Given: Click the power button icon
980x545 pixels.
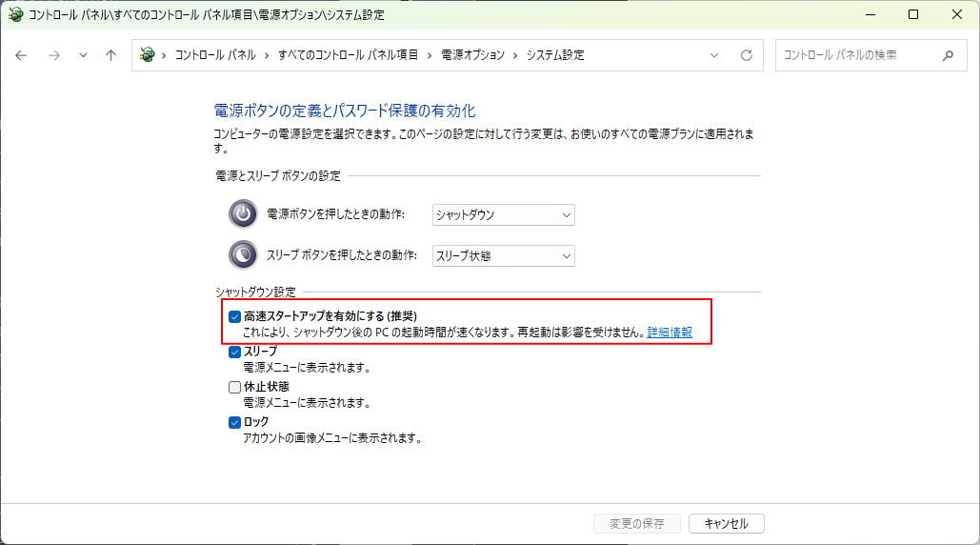Looking at the screenshot, I should [243, 214].
